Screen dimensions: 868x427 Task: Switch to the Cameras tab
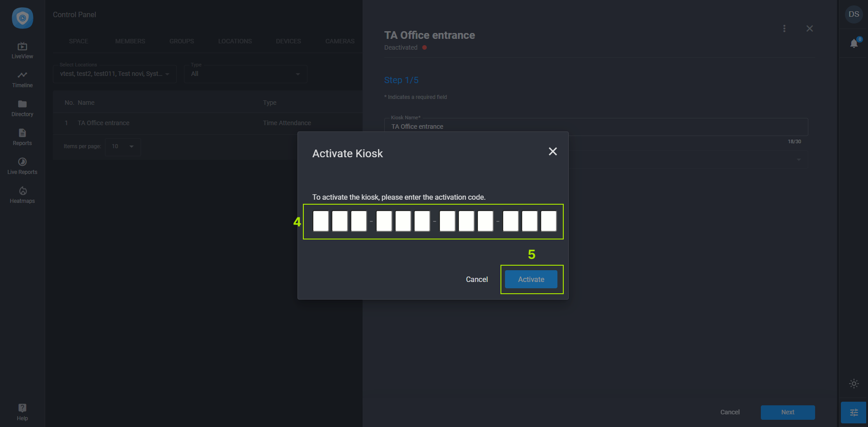click(340, 41)
